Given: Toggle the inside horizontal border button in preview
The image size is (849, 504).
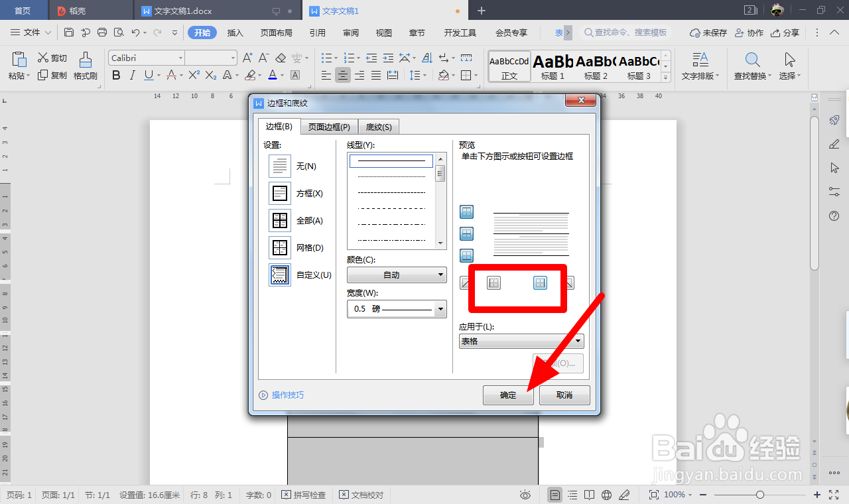Looking at the screenshot, I should point(467,234).
